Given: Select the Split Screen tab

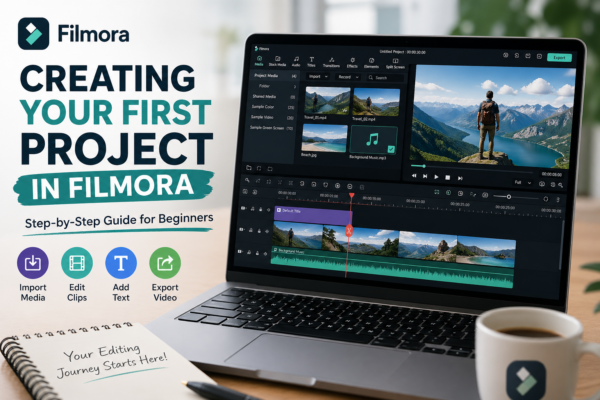Looking at the screenshot, I should coord(395,64).
